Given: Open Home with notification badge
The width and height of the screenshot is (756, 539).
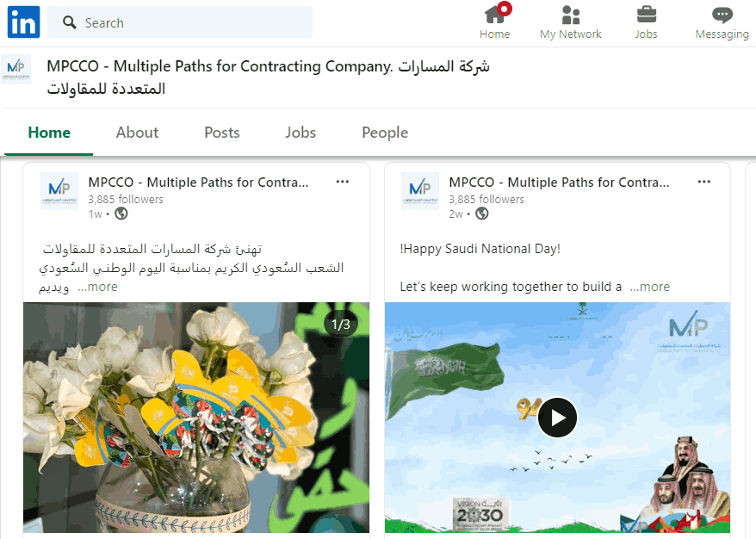Looking at the screenshot, I should (x=495, y=22).
